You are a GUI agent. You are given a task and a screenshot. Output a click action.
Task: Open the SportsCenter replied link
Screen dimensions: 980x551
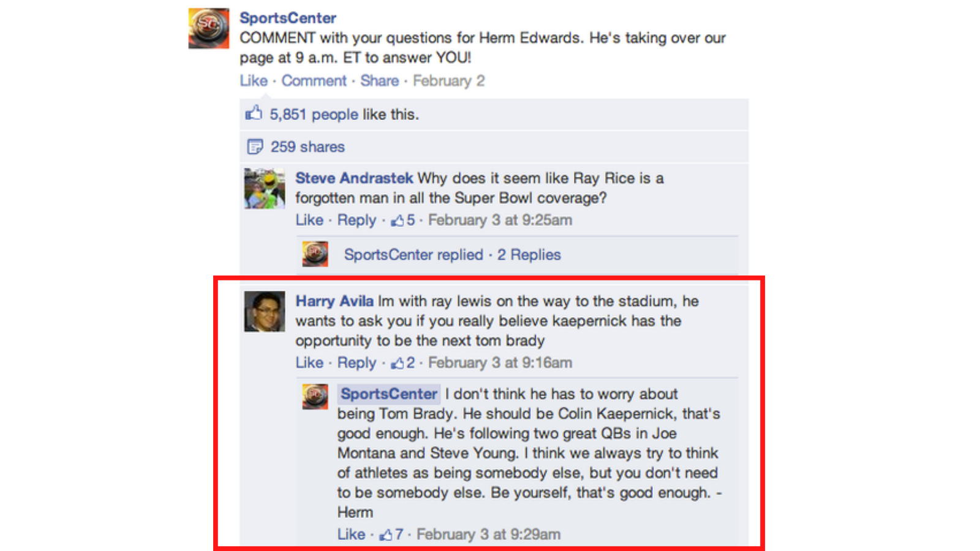pos(413,255)
